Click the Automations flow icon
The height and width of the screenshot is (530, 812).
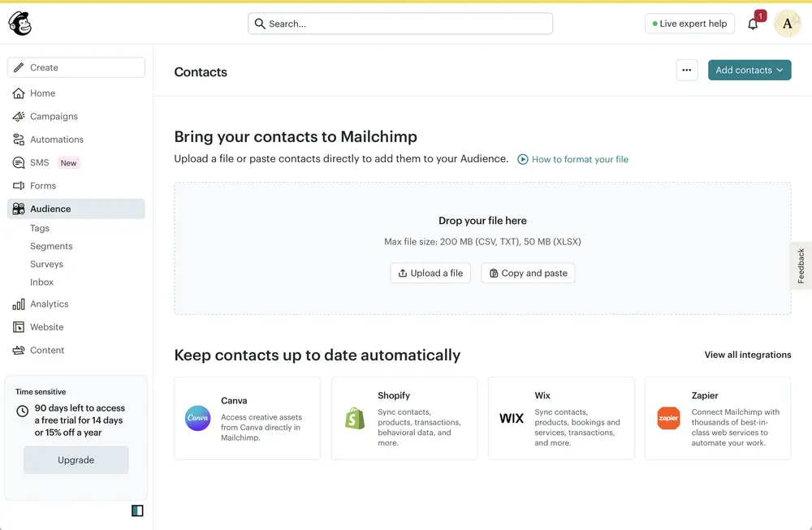pos(19,140)
